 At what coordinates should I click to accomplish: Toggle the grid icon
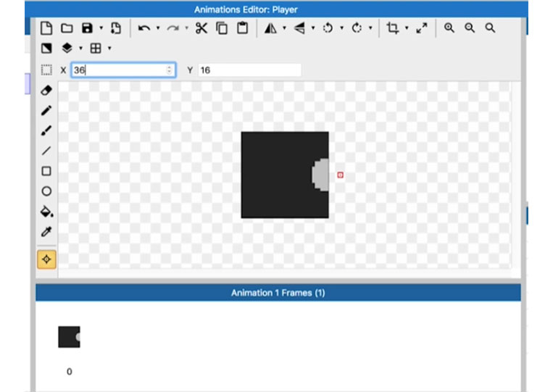[x=96, y=49]
